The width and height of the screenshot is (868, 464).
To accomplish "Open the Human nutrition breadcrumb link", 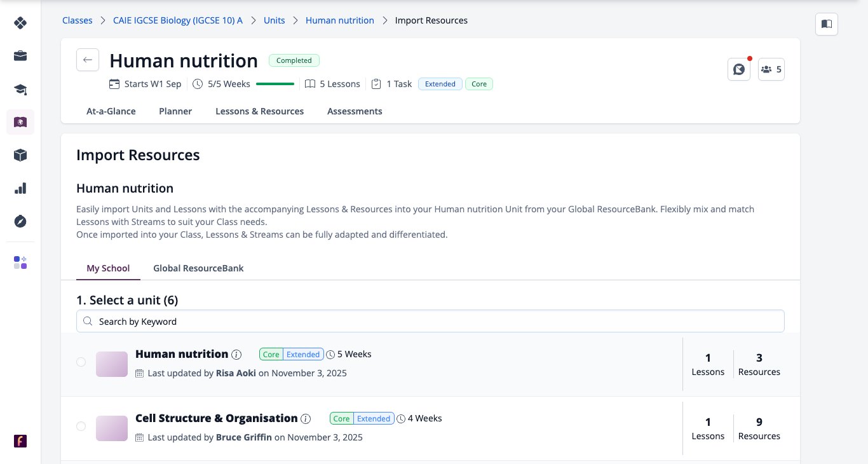I will point(340,20).
